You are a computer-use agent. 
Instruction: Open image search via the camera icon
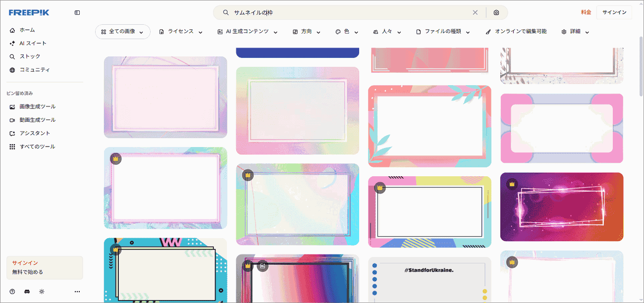click(496, 12)
